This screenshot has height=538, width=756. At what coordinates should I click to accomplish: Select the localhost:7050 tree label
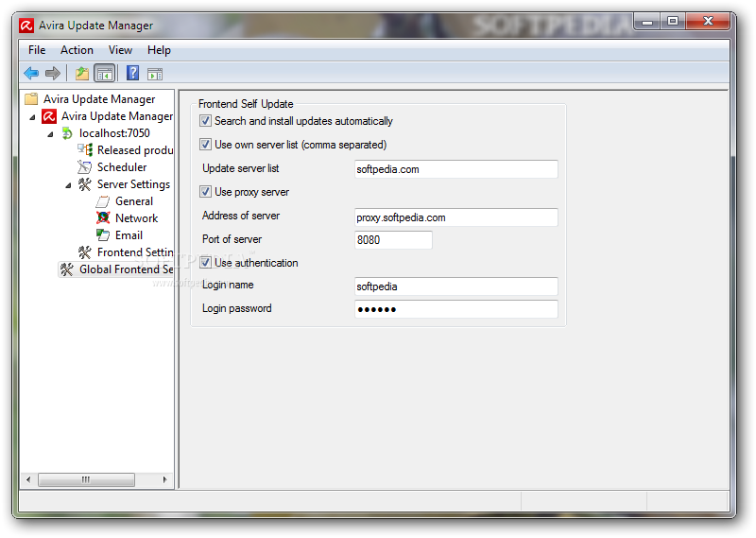click(114, 133)
